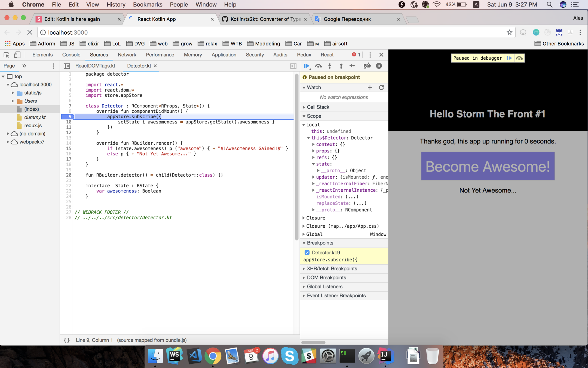The height and width of the screenshot is (368, 588).
Task: Add a watch expression with plus icon
Action: (x=370, y=88)
